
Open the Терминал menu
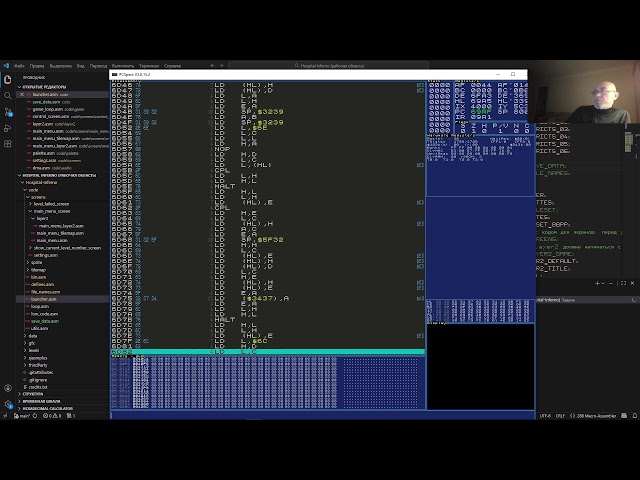pos(148,65)
